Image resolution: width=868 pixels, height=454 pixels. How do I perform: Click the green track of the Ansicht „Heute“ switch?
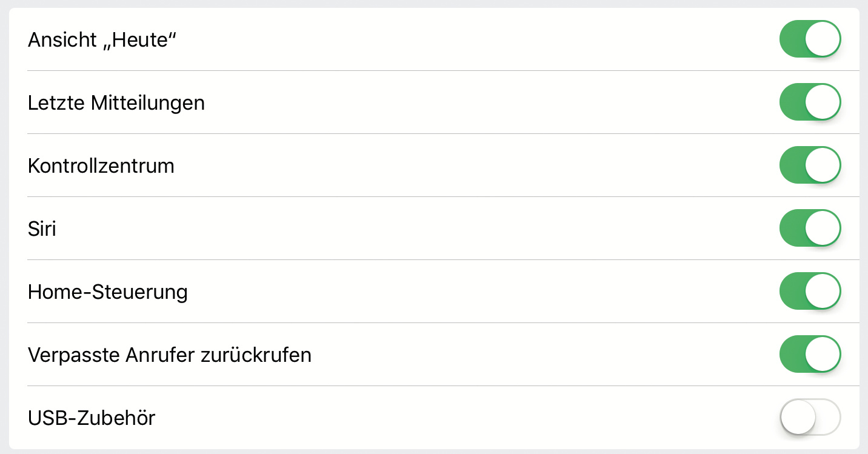point(791,39)
